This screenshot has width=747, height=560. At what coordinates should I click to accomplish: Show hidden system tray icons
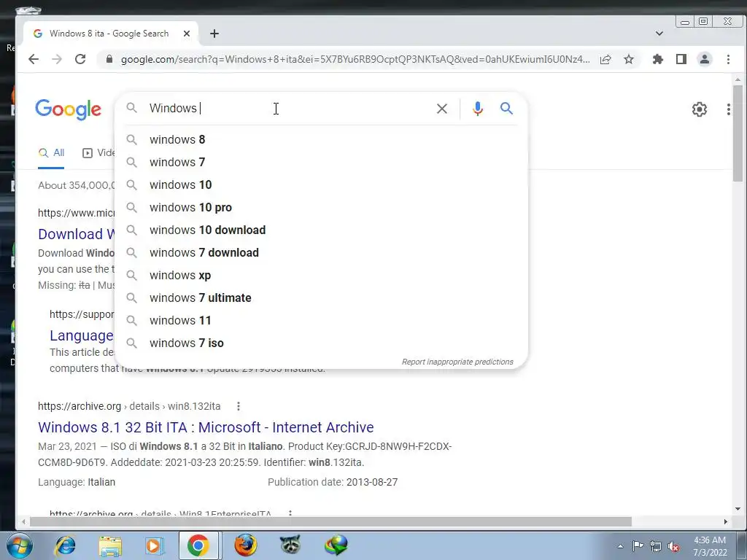(620, 546)
